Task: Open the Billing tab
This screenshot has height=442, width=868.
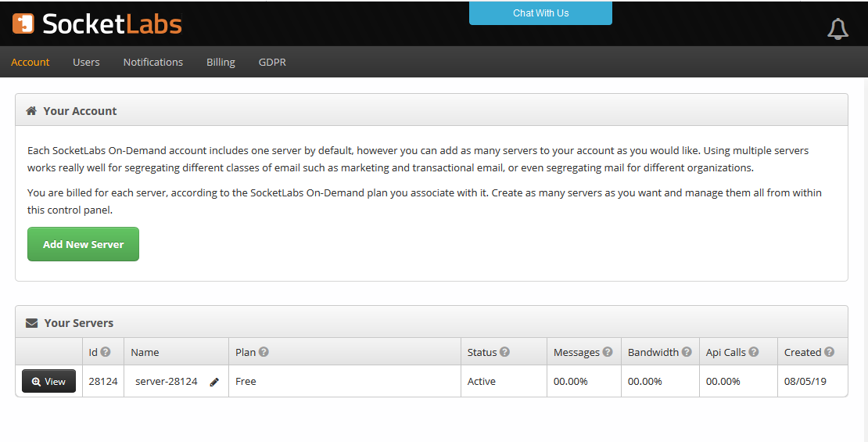Action: coord(221,62)
